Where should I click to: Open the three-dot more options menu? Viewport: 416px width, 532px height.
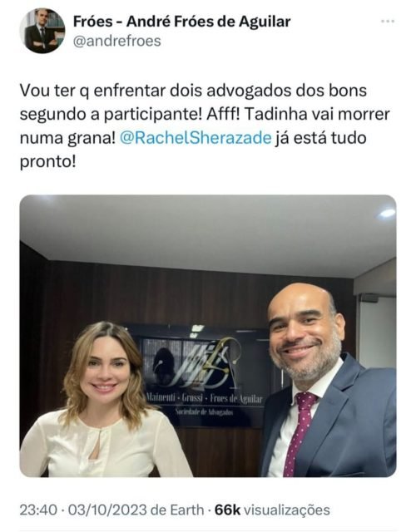(388, 22)
